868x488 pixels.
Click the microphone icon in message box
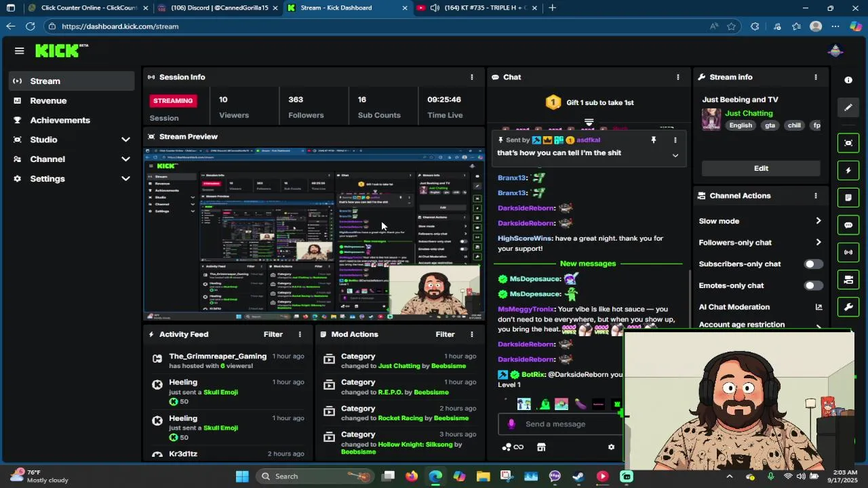click(511, 424)
